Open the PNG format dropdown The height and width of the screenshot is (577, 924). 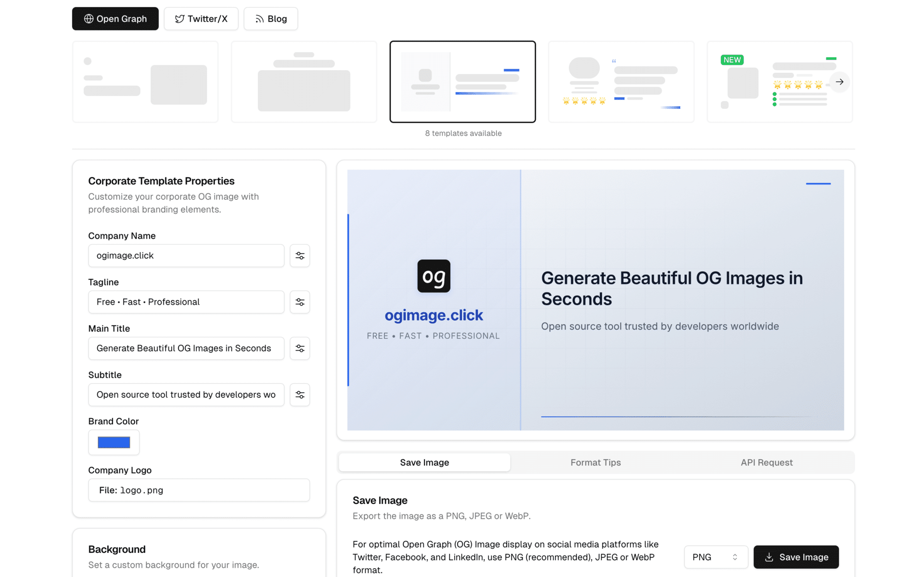pyautogui.click(x=716, y=557)
